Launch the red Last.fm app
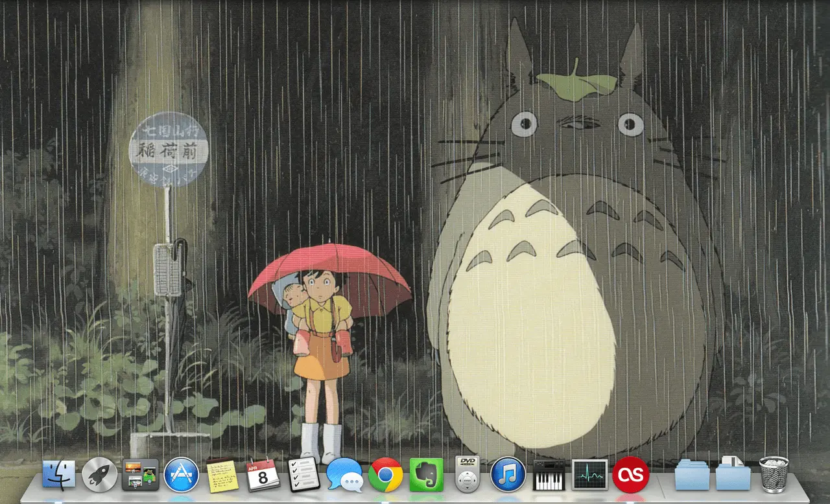This screenshot has height=504, width=830. [x=631, y=475]
